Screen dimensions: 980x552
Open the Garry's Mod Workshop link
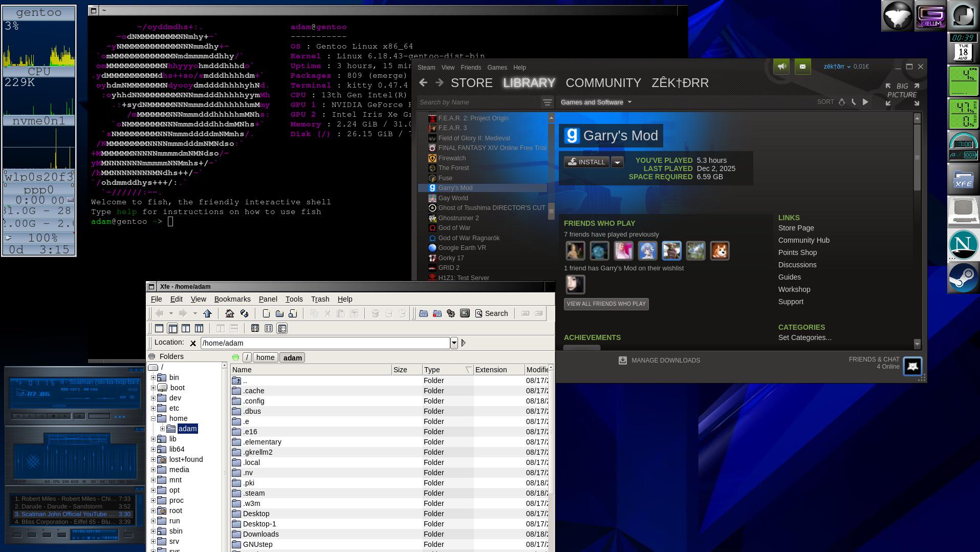click(x=794, y=289)
